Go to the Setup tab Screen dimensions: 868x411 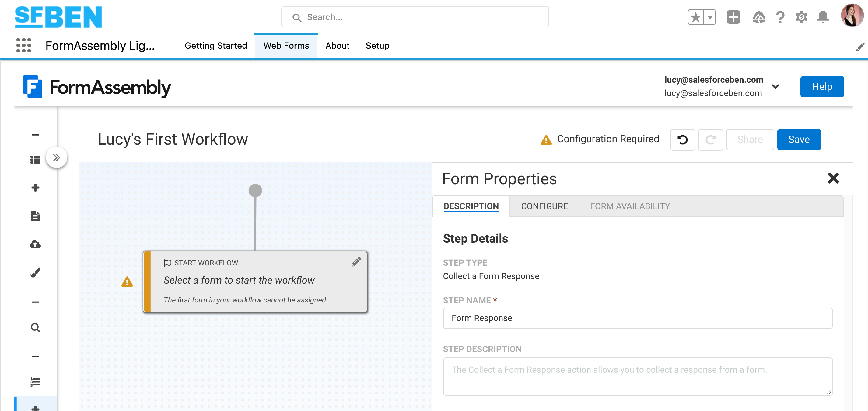click(377, 45)
